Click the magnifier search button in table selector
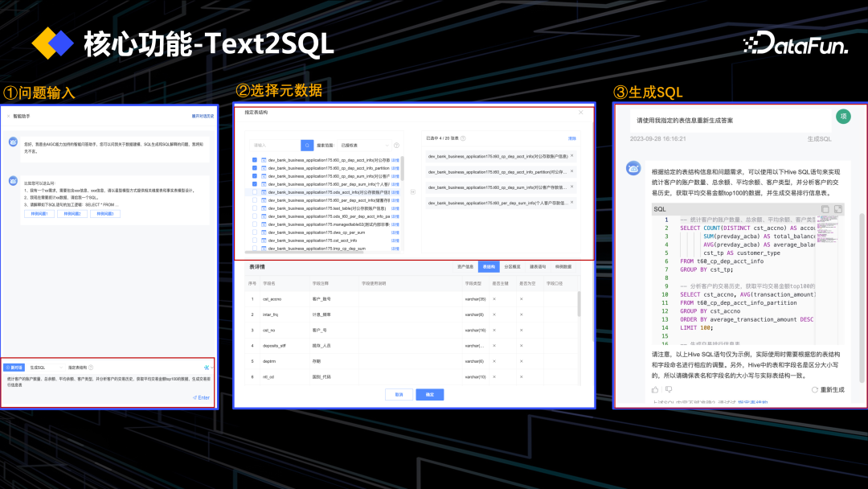This screenshot has width=868, height=489. coord(307,145)
